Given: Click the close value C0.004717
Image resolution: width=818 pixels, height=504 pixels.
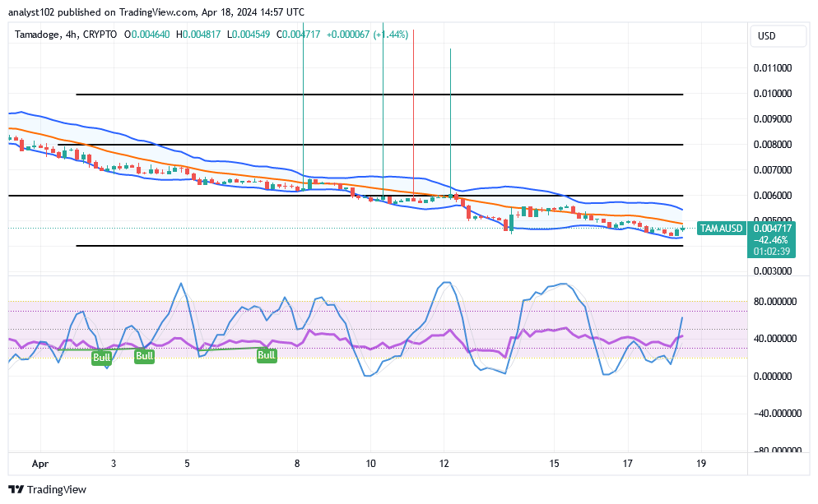Looking at the screenshot, I should click(299, 35).
